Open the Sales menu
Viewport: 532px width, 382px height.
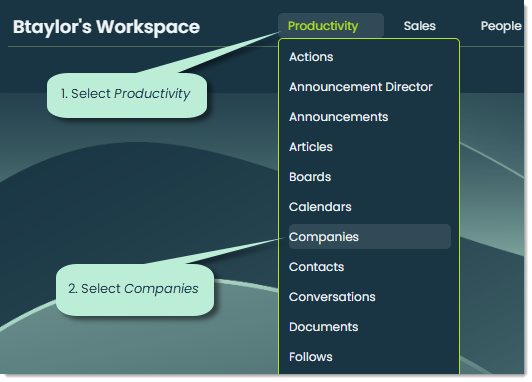point(419,26)
